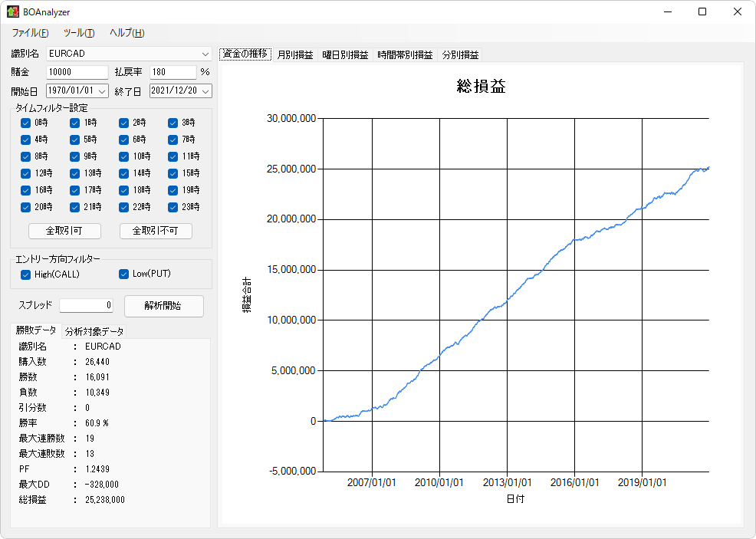Viewport: 756px width, 539px height.
Task: Open the ヘルプ(H) menu
Action: [x=127, y=33]
